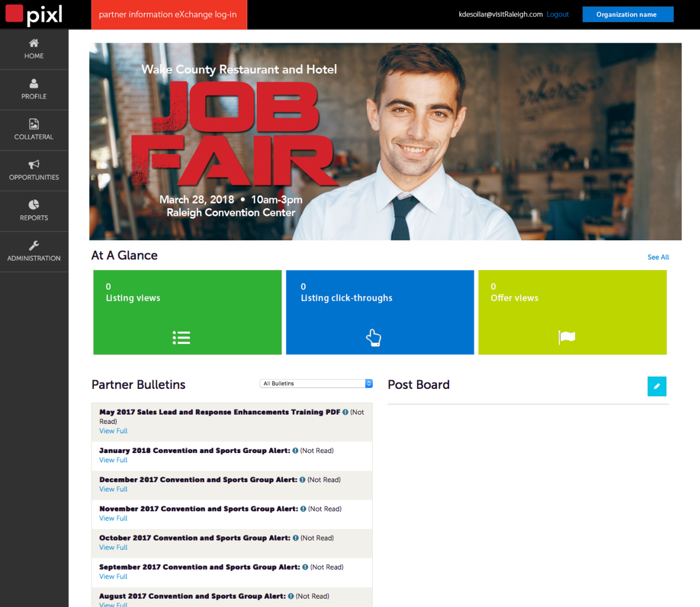The height and width of the screenshot is (607, 700).
Task: View Full for January 2018 Alert
Action: click(x=113, y=460)
